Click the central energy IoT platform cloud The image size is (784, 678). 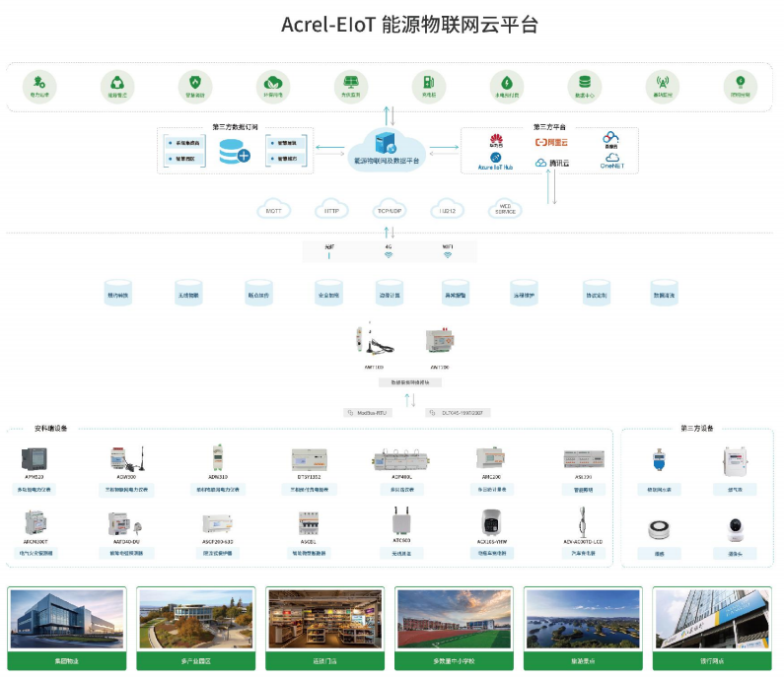[387, 148]
